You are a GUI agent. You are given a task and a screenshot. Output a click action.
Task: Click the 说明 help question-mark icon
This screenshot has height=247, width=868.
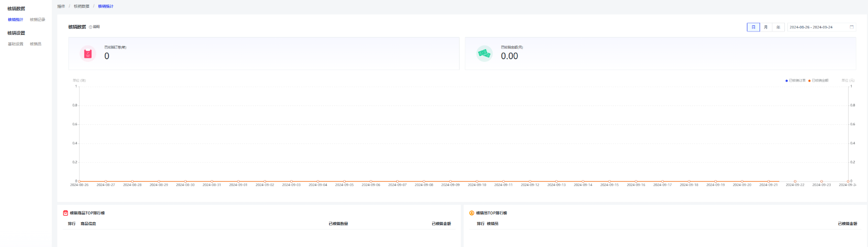point(91,27)
